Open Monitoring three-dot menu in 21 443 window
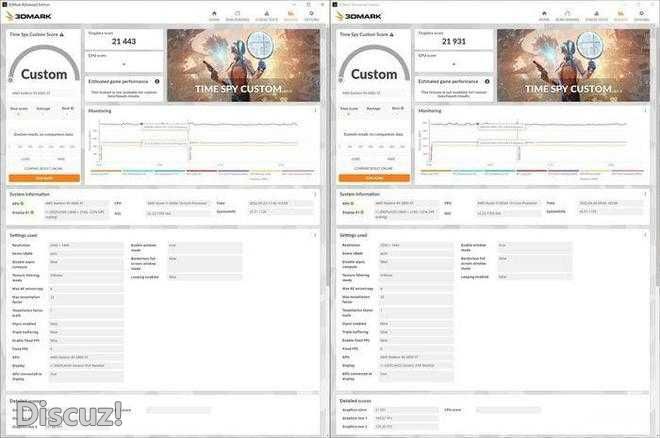660x438 pixels. click(x=315, y=111)
